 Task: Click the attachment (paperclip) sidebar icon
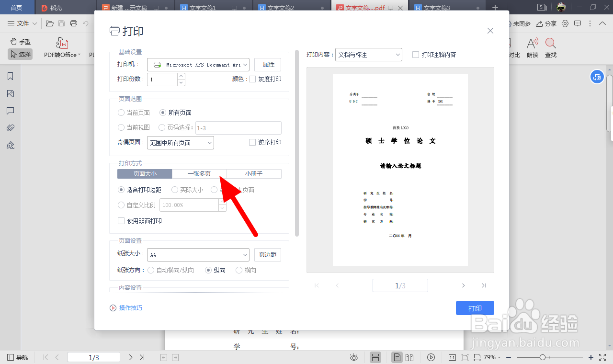tap(10, 127)
